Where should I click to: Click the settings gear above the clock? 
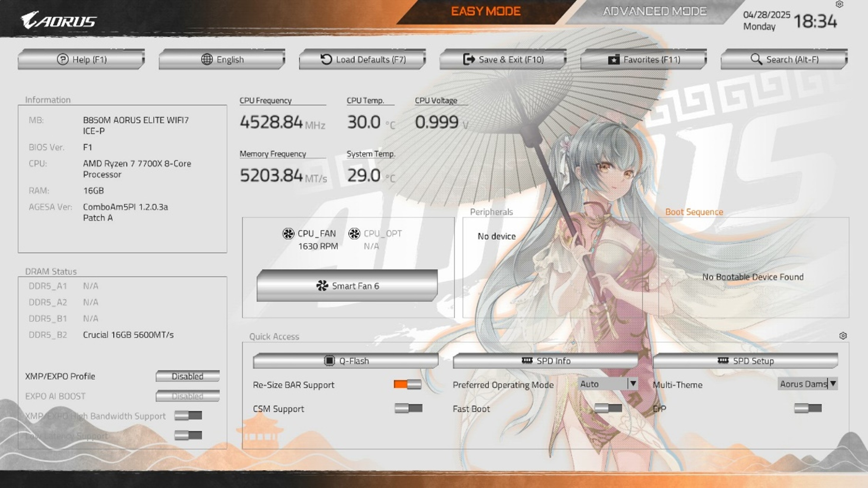click(839, 4)
